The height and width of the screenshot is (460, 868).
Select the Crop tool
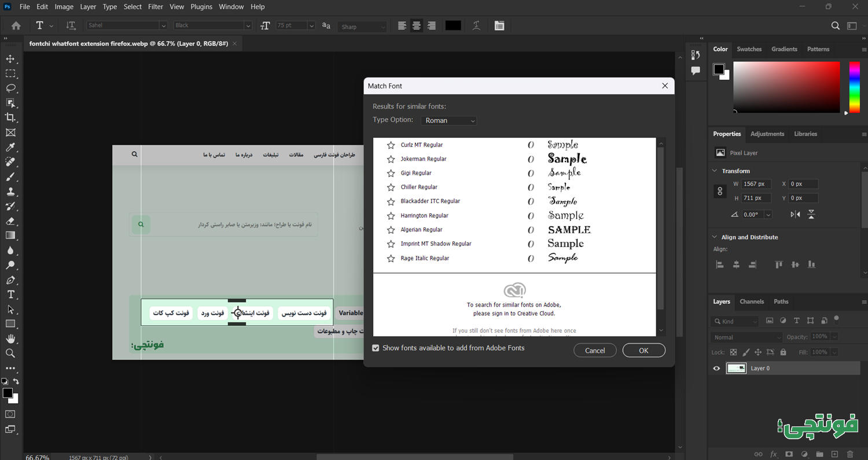(x=10, y=117)
